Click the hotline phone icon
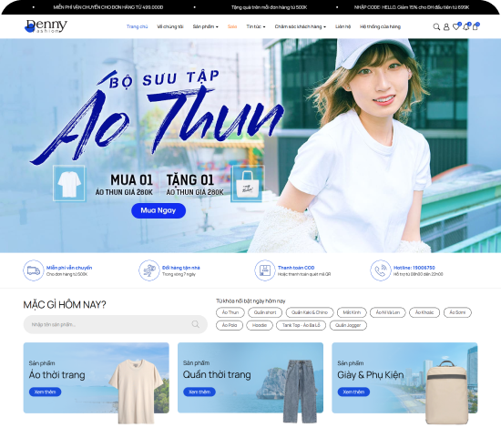 click(x=380, y=270)
